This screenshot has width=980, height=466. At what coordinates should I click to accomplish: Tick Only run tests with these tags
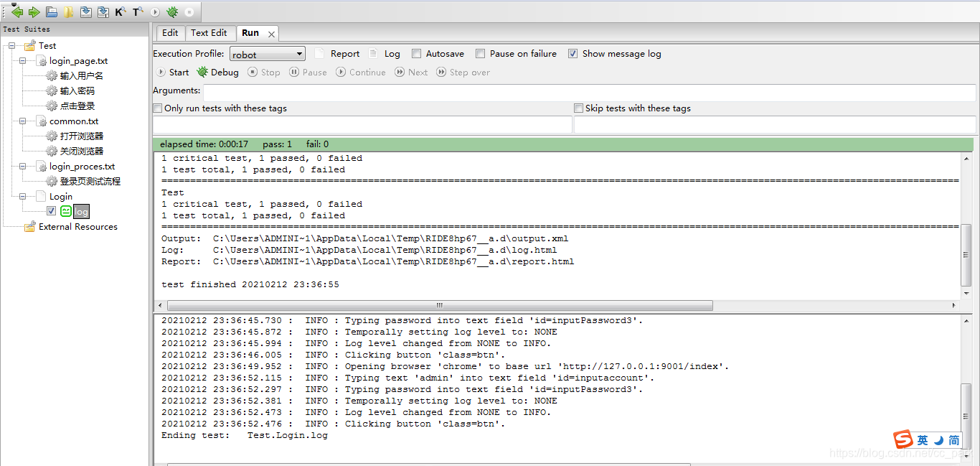[x=158, y=108]
